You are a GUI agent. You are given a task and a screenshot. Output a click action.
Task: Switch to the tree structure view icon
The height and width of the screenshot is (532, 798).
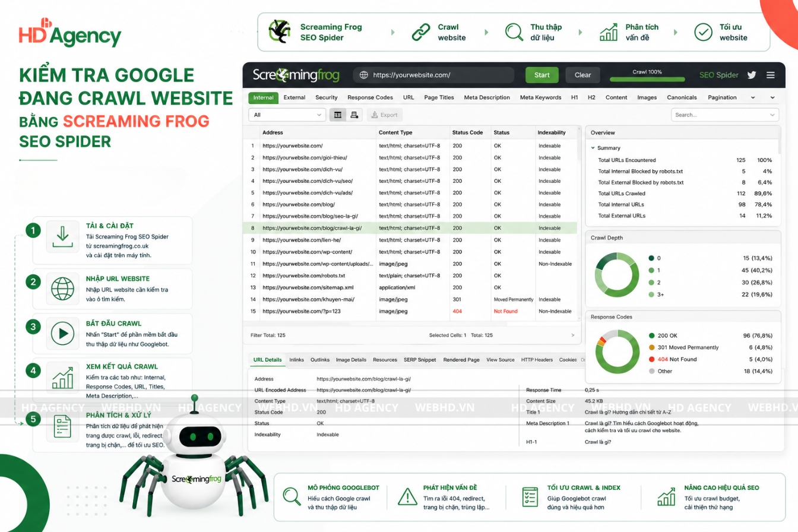(x=354, y=115)
